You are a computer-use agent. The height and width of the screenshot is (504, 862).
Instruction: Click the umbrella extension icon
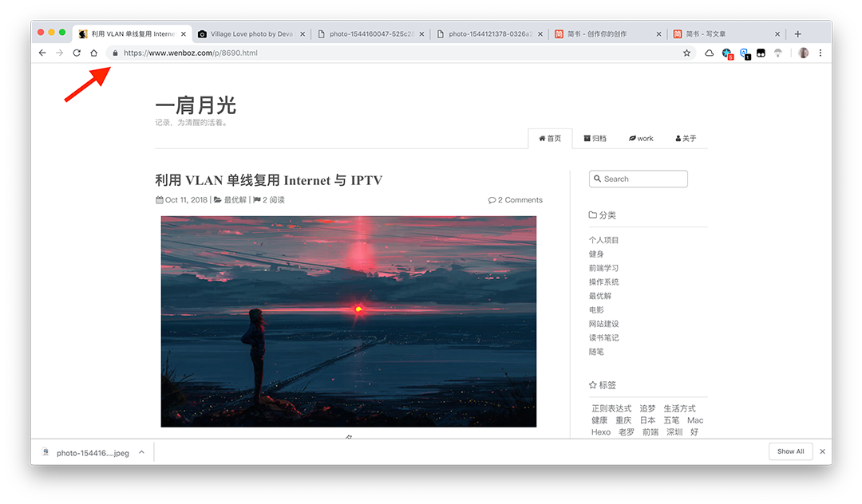click(x=778, y=53)
